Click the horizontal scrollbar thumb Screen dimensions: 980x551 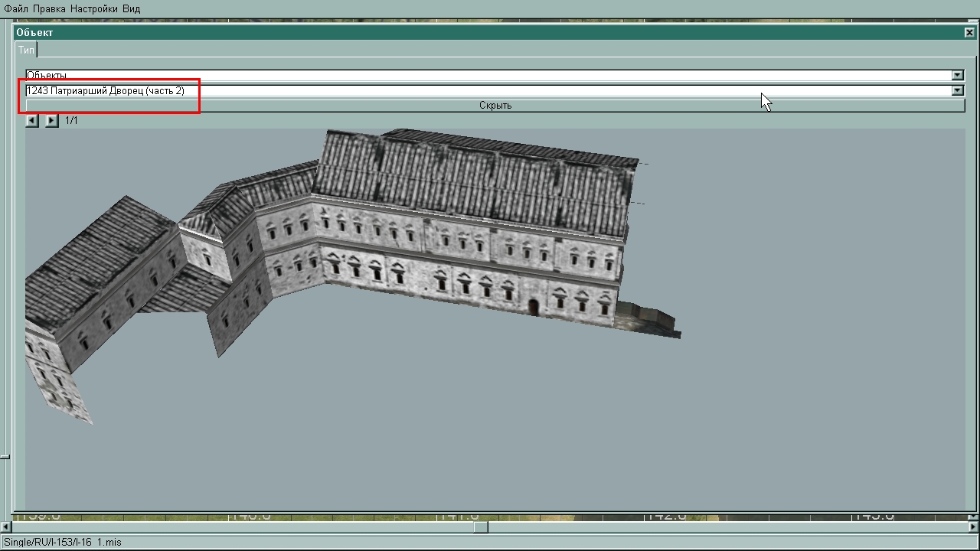[x=480, y=527]
